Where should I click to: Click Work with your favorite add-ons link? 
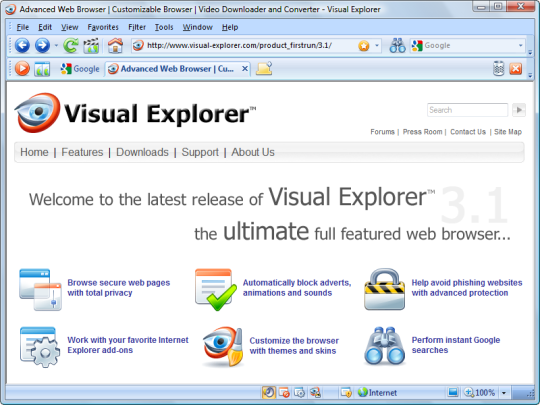(x=128, y=345)
